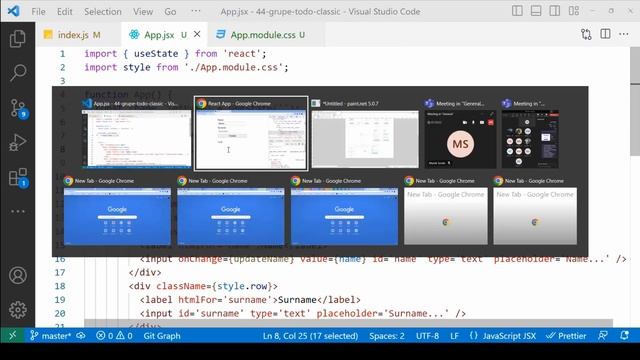Select language mode JavaScript JSX
The image size is (640, 360).
point(502,336)
